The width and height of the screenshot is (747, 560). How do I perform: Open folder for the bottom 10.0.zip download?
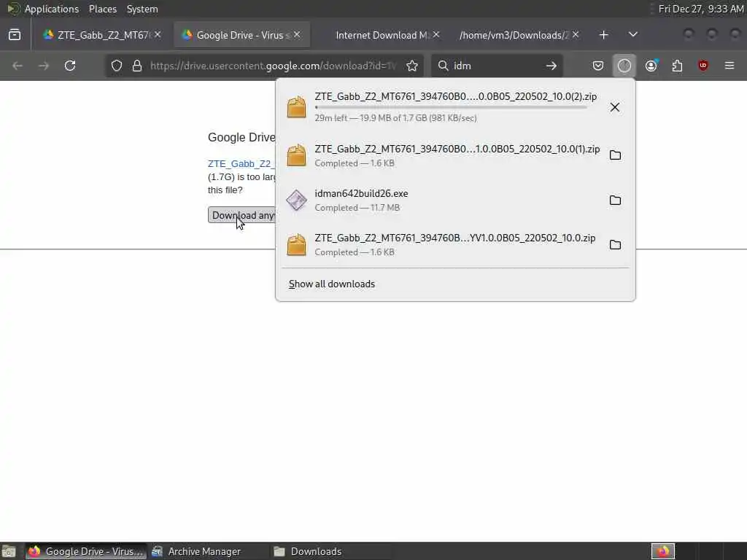[x=615, y=245]
